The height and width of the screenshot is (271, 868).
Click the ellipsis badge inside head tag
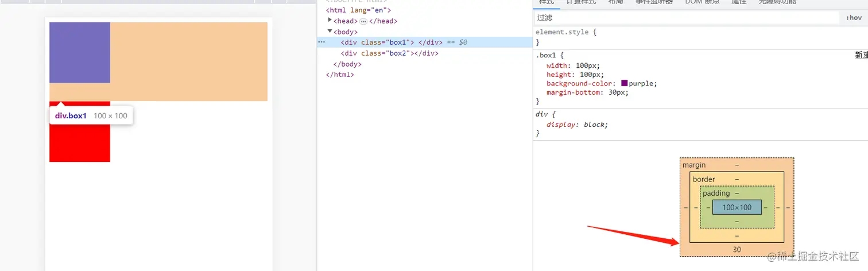pyautogui.click(x=363, y=21)
